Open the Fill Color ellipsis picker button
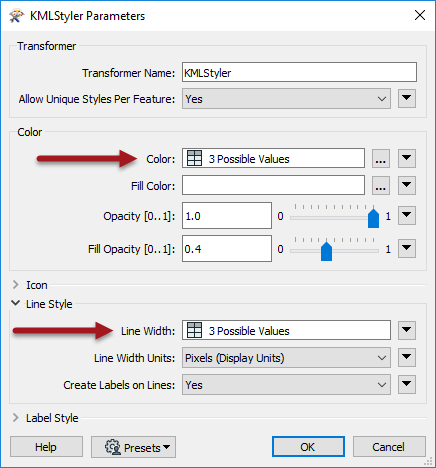Viewport: 436px width, 468px height. [x=381, y=185]
